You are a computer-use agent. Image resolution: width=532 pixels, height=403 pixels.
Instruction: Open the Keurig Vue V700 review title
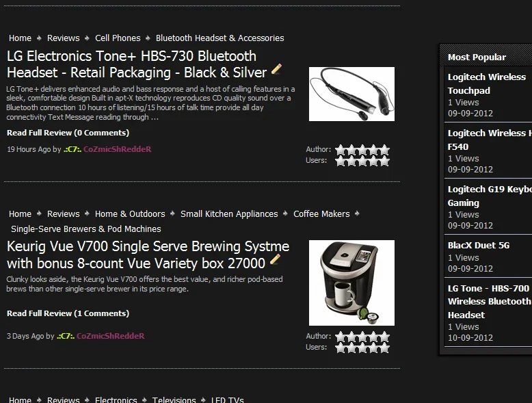[148, 255]
